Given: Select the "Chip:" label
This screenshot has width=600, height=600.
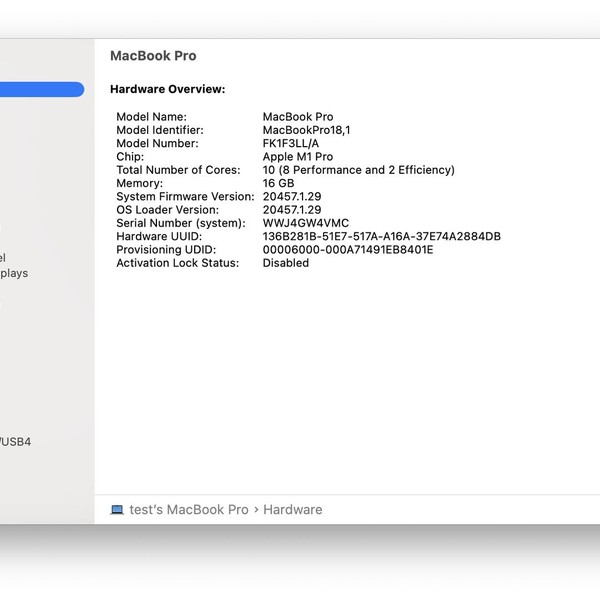Looking at the screenshot, I should [x=130, y=157].
